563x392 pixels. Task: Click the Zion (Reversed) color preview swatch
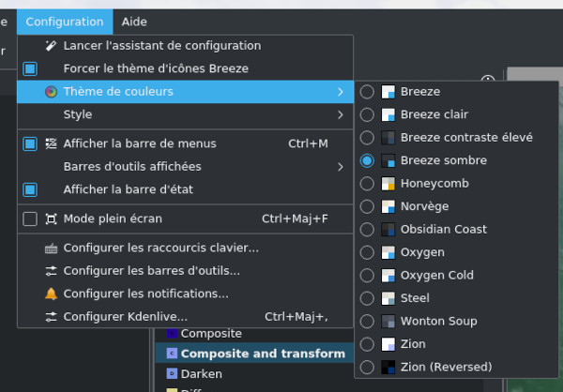pyautogui.click(x=388, y=368)
